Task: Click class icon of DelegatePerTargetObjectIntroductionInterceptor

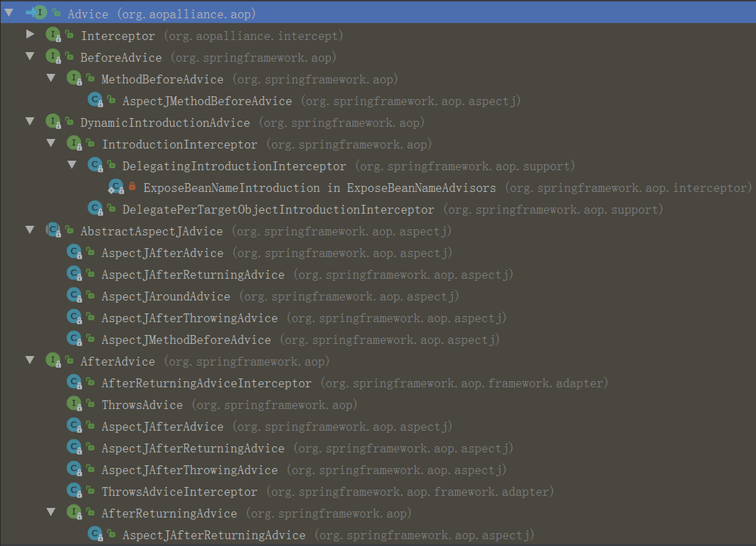Action: pyautogui.click(x=95, y=209)
